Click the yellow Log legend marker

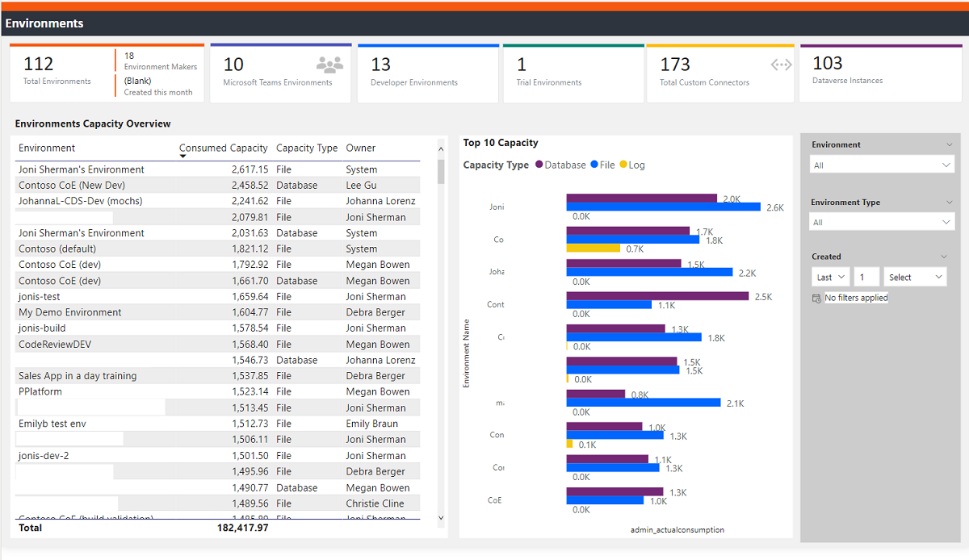point(623,165)
